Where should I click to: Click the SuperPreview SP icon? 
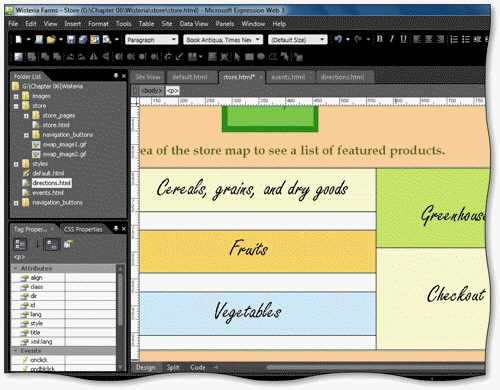[x=95, y=40]
